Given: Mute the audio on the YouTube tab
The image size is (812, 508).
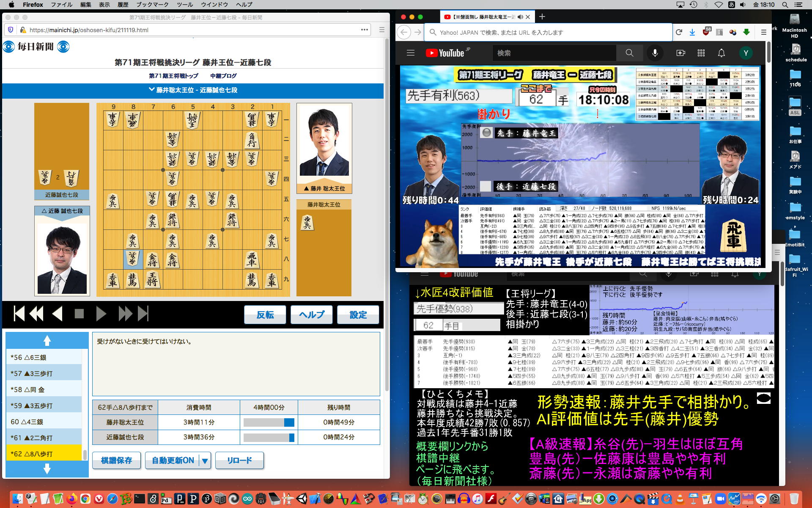Looking at the screenshot, I should [520, 17].
